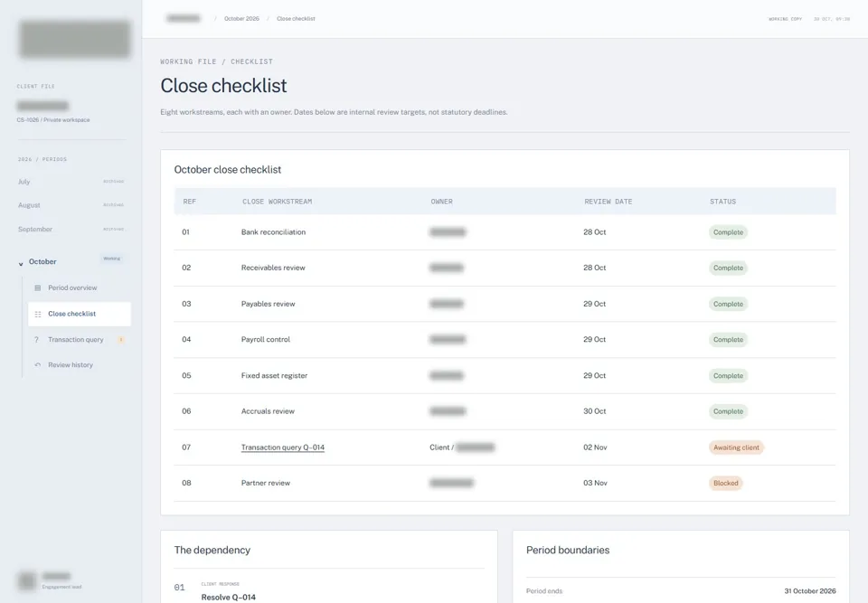
Task: Click the Archived tag next to July
Action: [x=114, y=182]
